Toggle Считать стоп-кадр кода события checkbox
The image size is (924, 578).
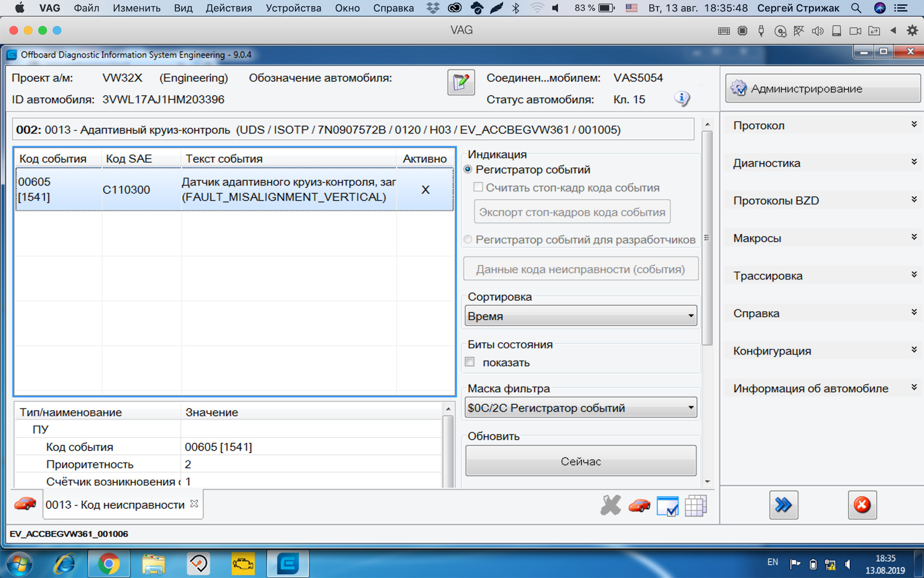(x=478, y=187)
